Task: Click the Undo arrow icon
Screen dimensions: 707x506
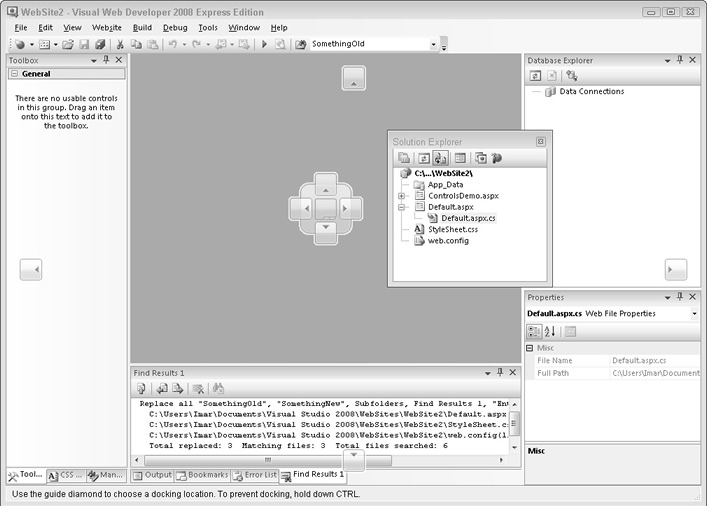Action: tap(173, 44)
